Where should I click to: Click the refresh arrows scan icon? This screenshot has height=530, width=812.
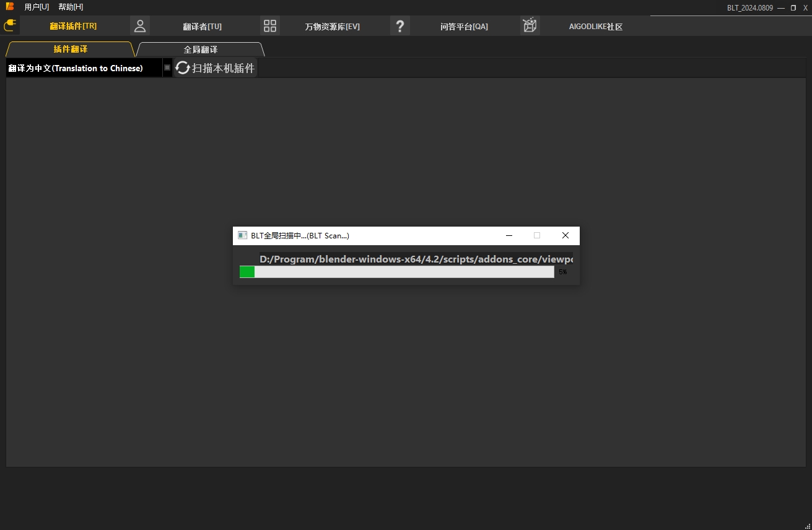(x=183, y=68)
